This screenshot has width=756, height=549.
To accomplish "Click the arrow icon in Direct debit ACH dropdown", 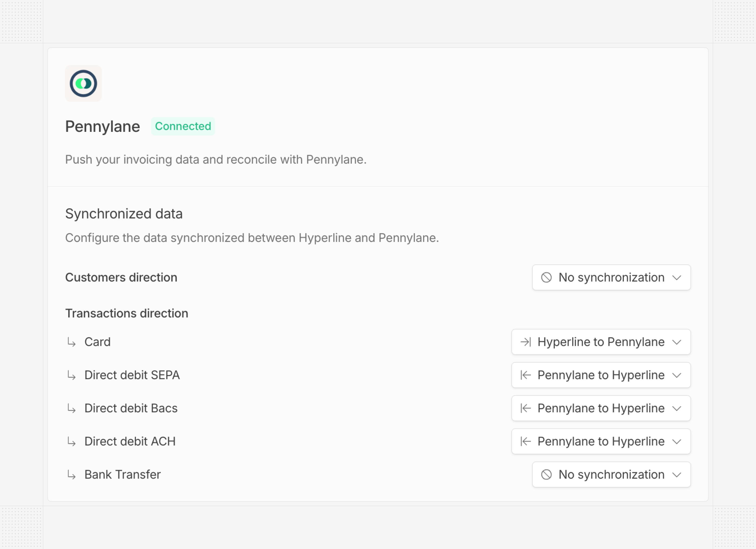I will pyautogui.click(x=526, y=441).
